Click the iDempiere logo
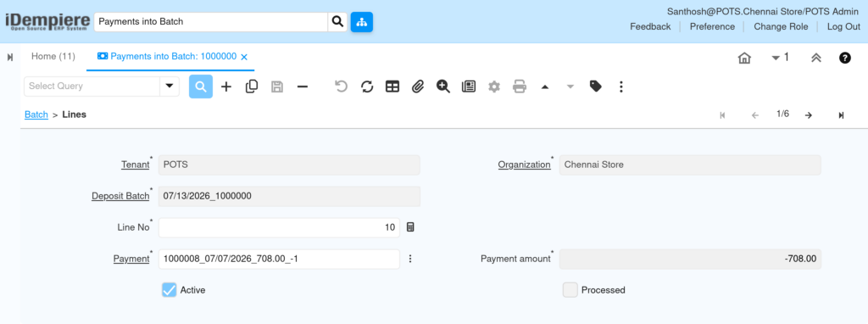 point(47,21)
